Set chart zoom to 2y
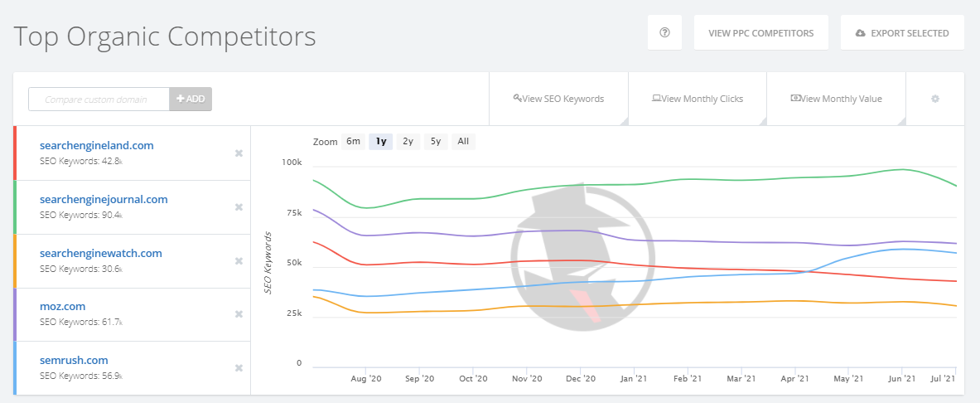This screenshot has width=980, height=403. point(408,142)
